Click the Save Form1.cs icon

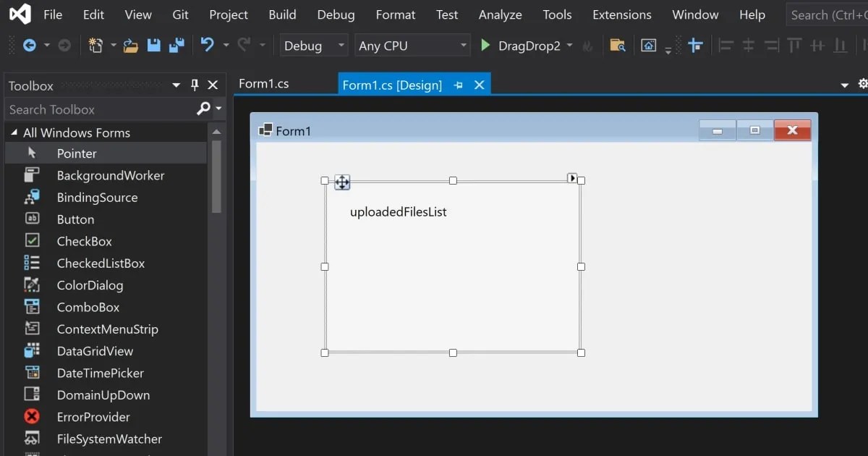point(153,45)
